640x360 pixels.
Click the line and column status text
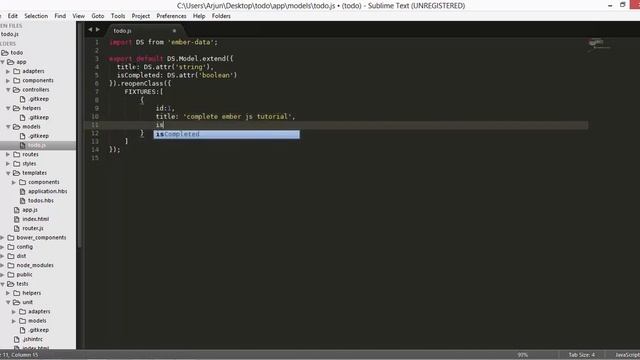19,355
